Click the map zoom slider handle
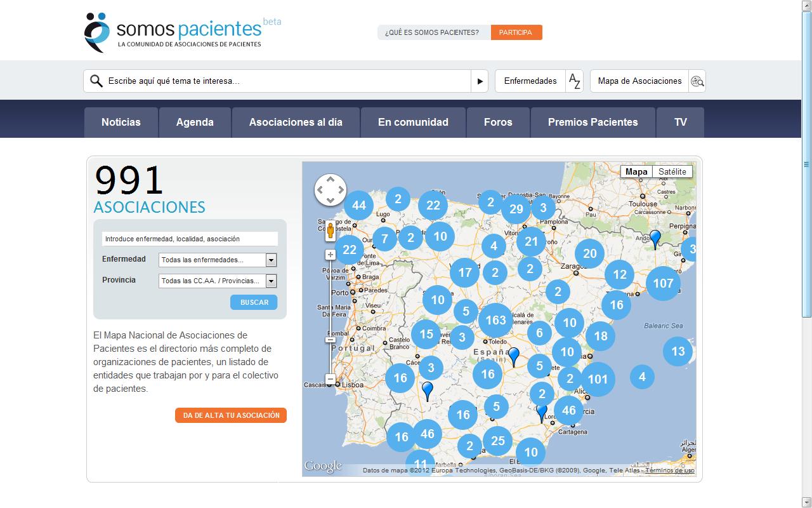The height and width of the screenshot is (508, 812). click(x=331, y=340)
